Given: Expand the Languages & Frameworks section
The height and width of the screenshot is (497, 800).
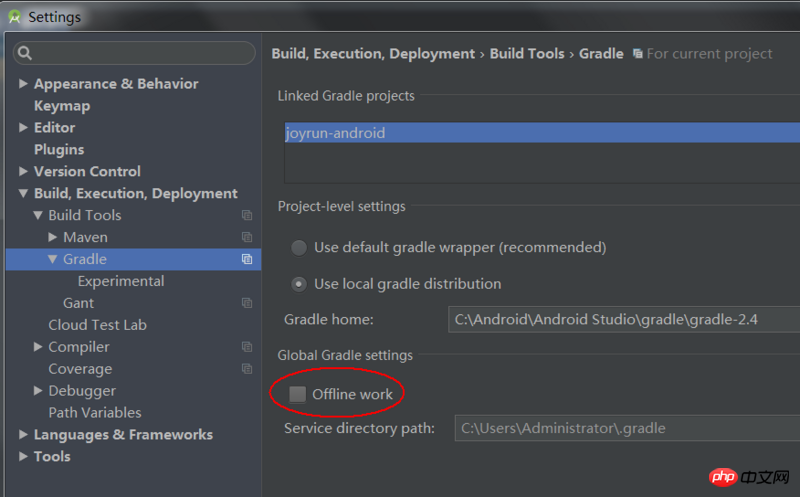Looking at the screenshot, I should 23,435.
